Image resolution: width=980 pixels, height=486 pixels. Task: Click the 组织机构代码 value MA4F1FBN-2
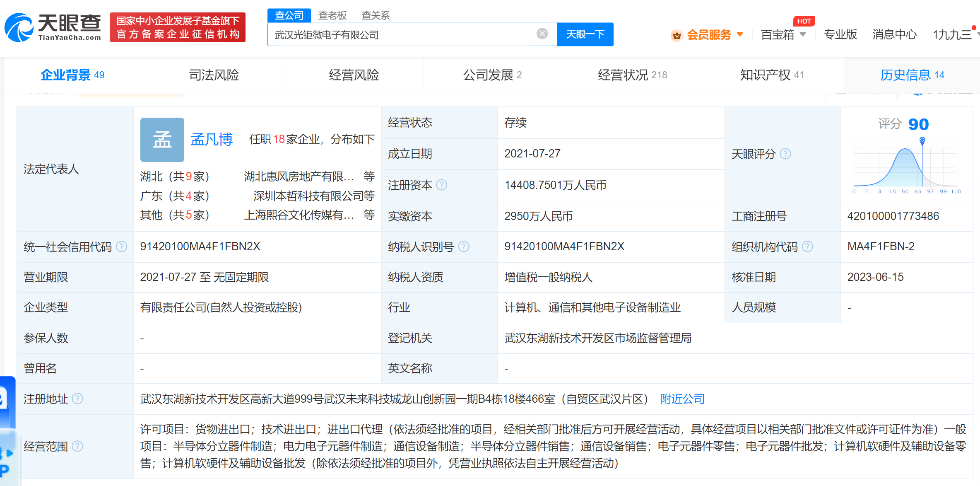click(881, 247)
